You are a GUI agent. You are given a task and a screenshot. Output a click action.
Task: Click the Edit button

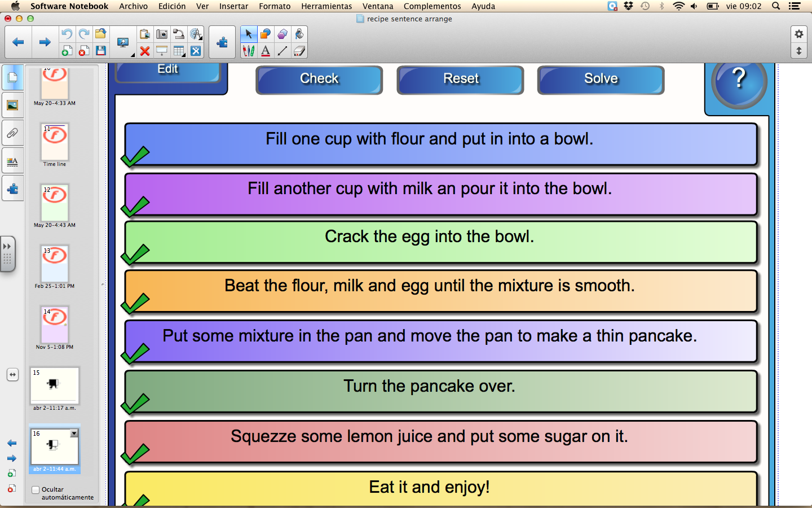167,72
